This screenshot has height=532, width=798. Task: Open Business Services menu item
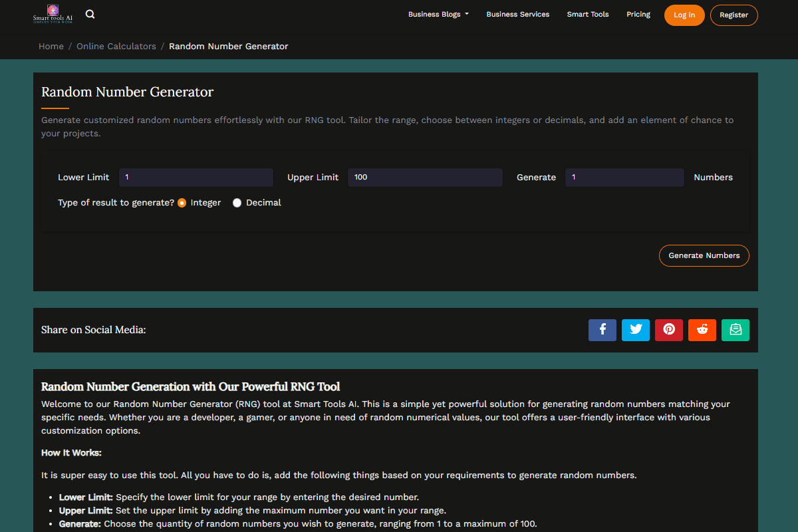[518, 14]
